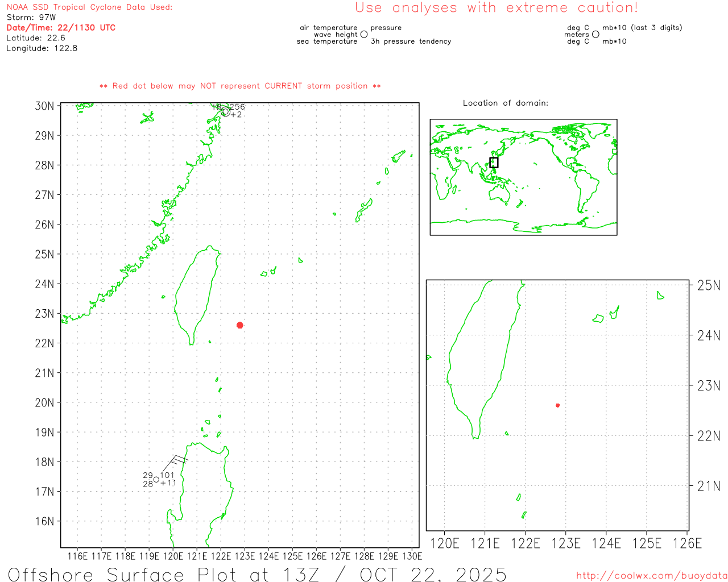Click the Offshore Surface Plot title
The width and height of the screenshot is (728, 582).
point(257,574)
